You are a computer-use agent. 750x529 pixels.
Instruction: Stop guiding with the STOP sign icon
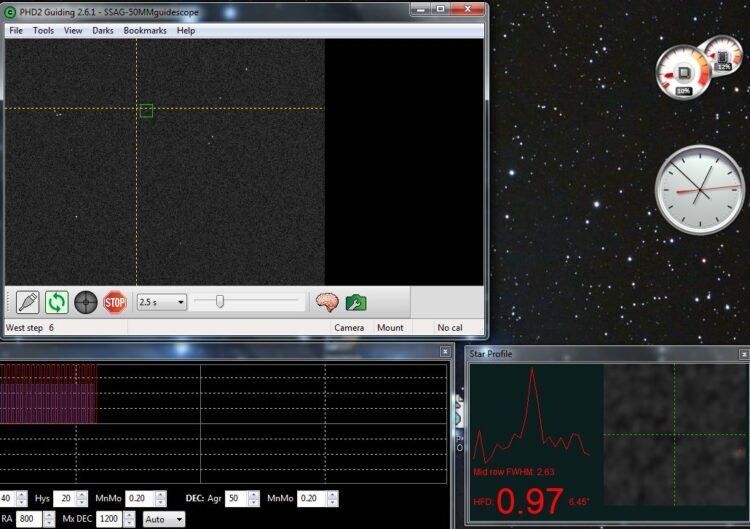point(115,302)
